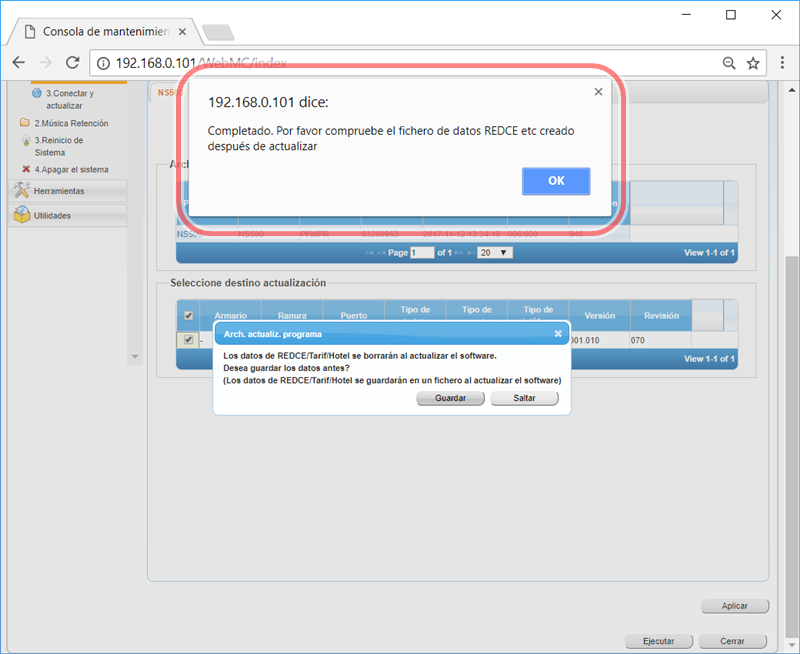Click the Utilidades box icon

coord(21,215)
